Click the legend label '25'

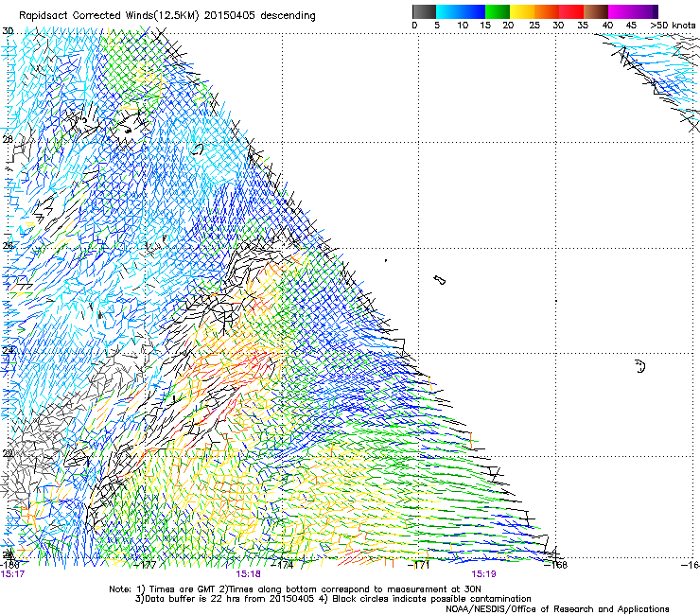[x=534, y=26]
